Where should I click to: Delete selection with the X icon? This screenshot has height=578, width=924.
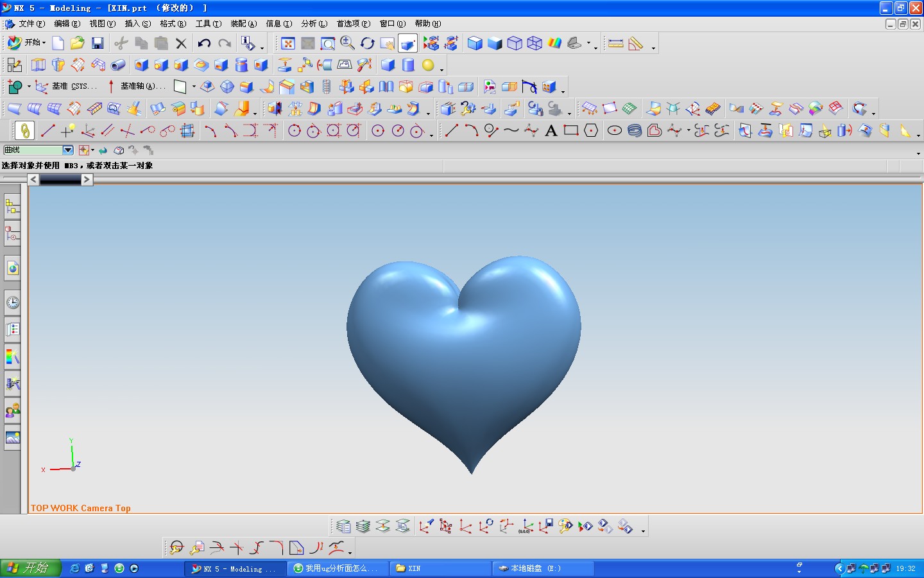tap(181, 43)
